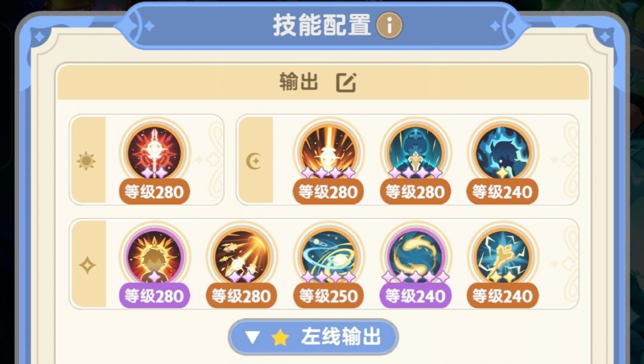Click the purple 等级280 level badge
644x364 pixels.
(x=154, y=295)
